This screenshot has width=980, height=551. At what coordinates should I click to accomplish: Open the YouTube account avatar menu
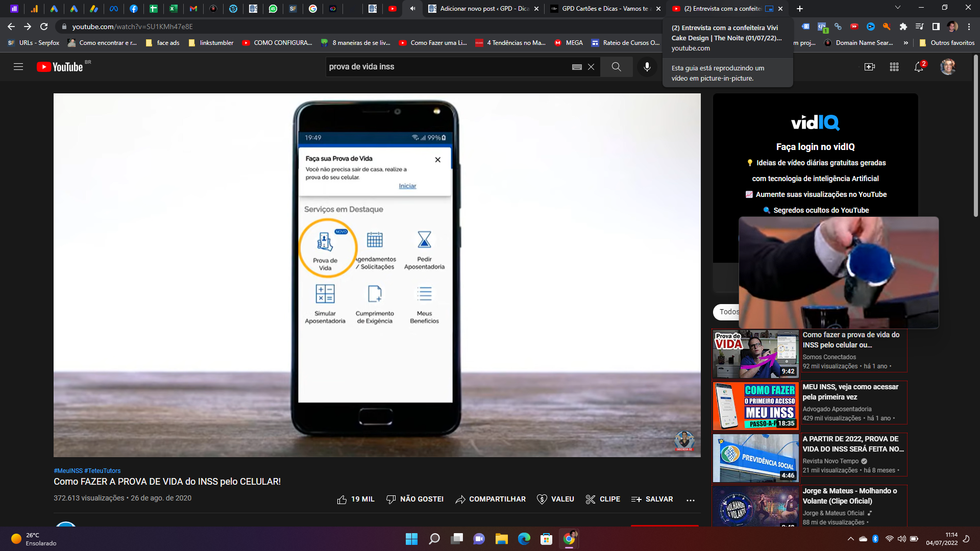948,67
